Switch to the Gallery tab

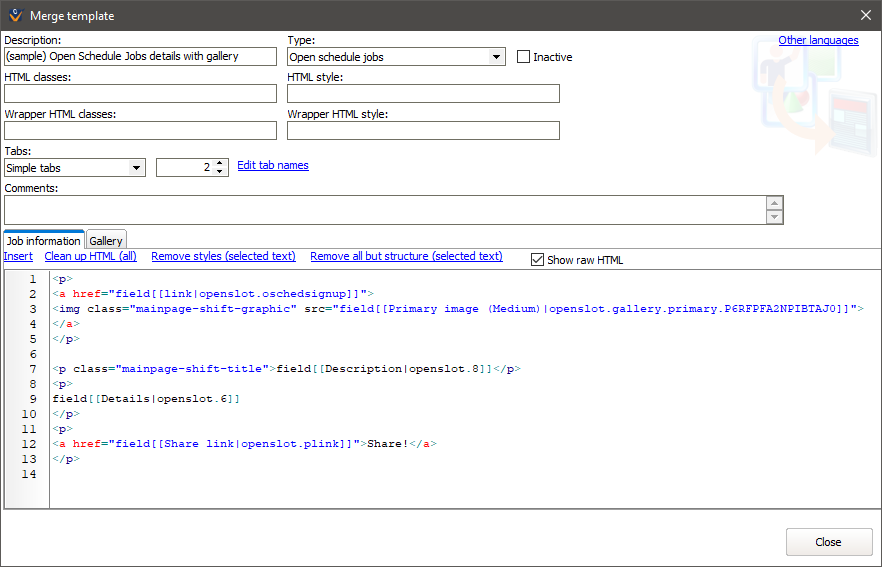pos(106,241)
